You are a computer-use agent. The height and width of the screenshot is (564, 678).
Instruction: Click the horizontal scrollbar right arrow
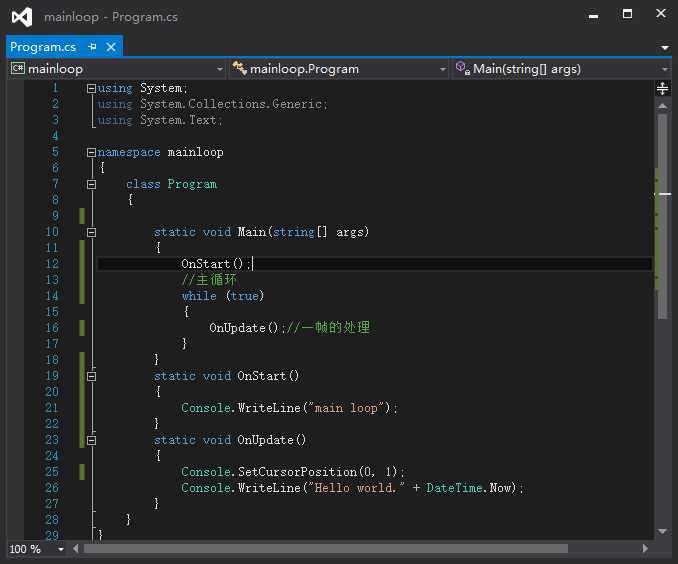click(x=645, y=549)
